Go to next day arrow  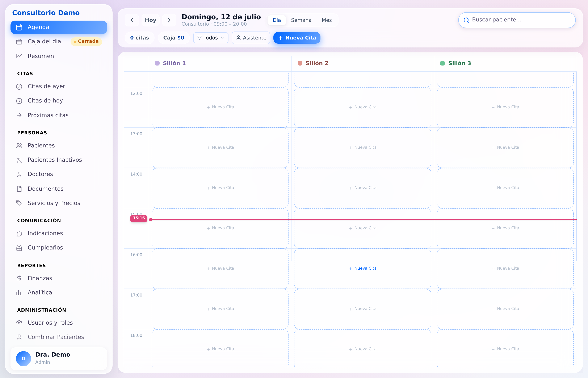click(169, 20)
